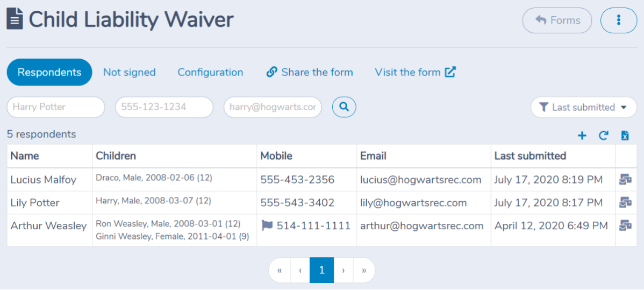Open the Last submitted filter dropdown
Image resolution: width=644 pixels, height=290 pixels.
[x=584, y=108]
